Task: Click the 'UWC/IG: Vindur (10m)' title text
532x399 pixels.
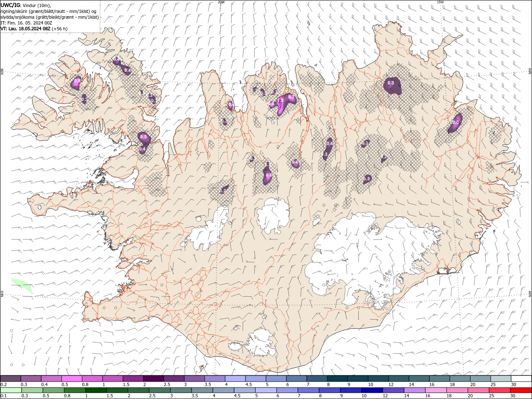Action: pyautogui.click(x=25, y=5)
